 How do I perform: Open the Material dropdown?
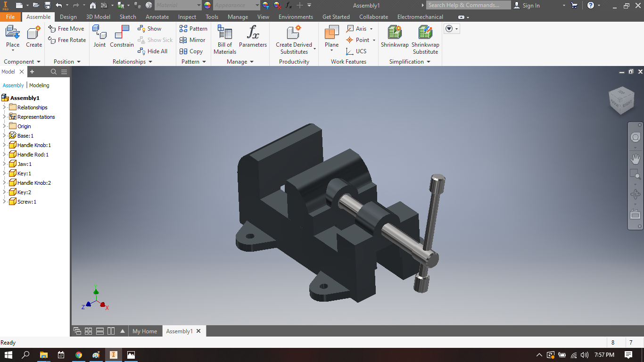[198, 5]
